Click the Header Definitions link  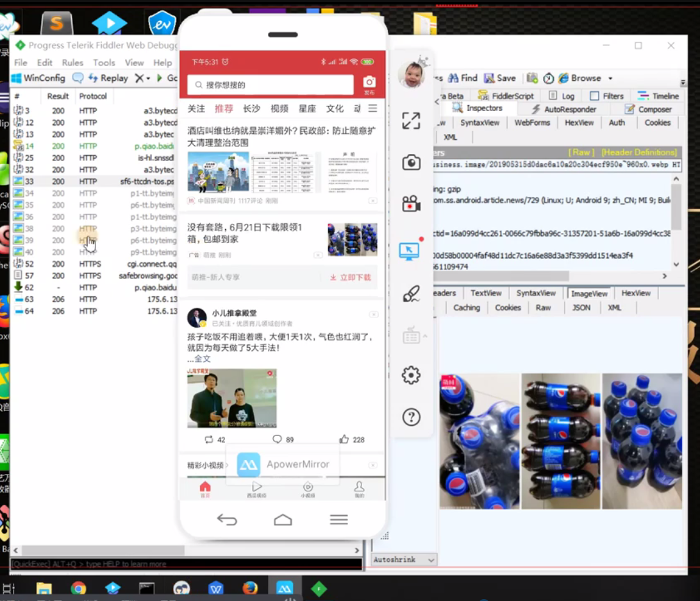(x=639, y=153)
